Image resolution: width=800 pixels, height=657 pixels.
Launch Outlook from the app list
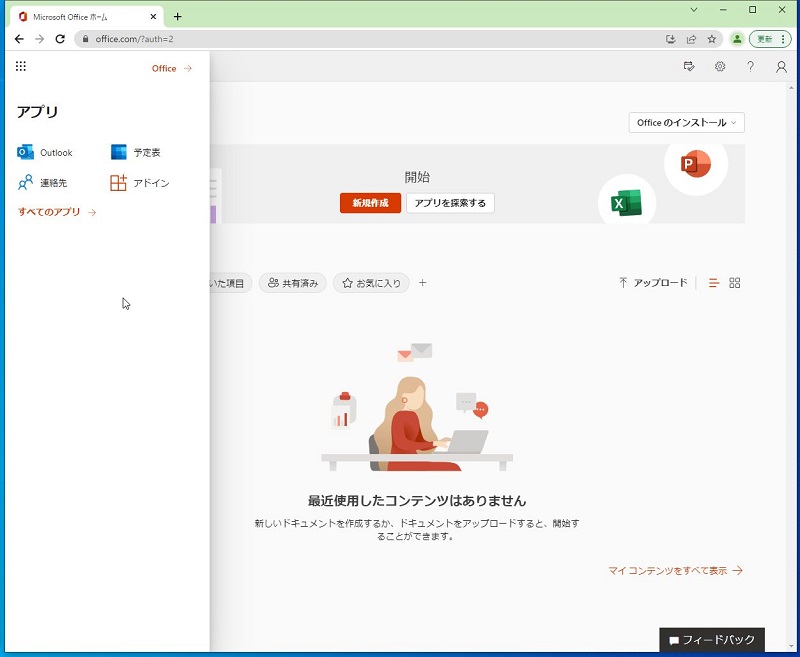click(45, 153)
